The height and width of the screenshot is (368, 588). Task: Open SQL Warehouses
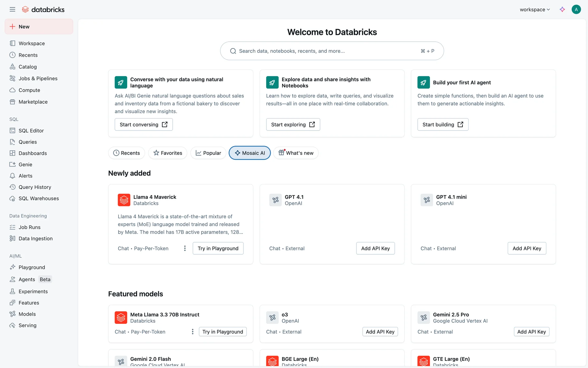tap(39, 198)
